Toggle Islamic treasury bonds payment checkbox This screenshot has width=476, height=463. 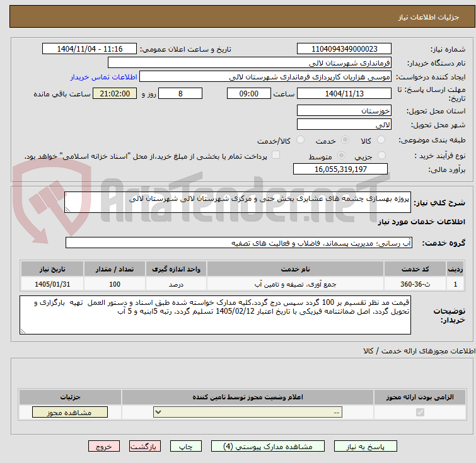pyautogui.click(x=276, y=155)
